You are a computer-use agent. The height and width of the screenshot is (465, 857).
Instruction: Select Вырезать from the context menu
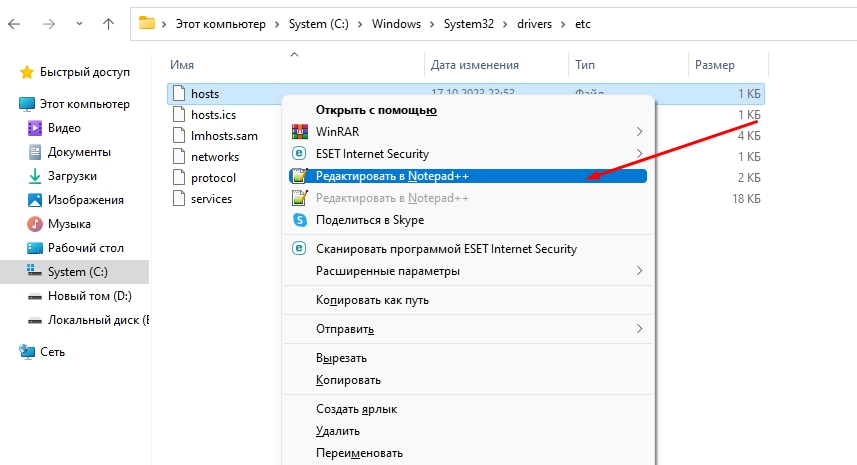341,358
